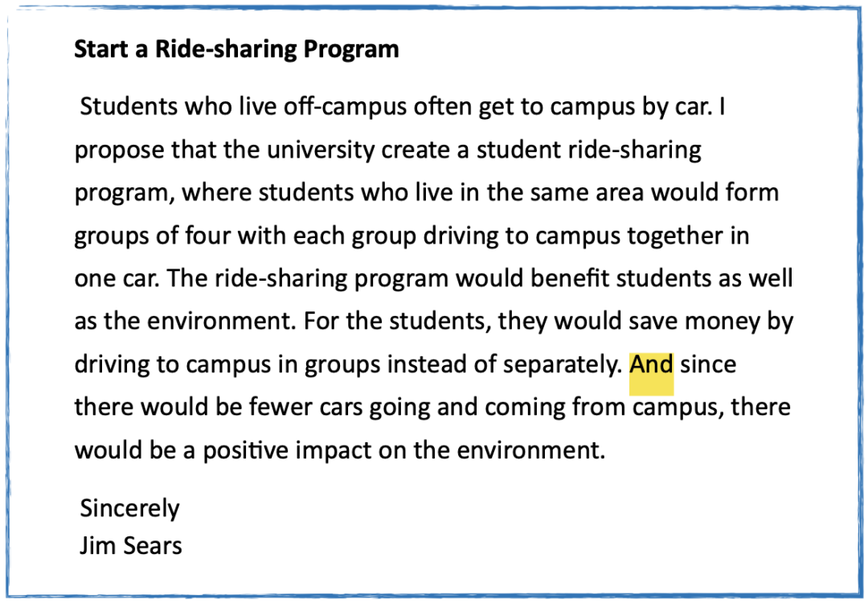Click the word Students starting the paragraph
The image size is (868, 604).
click(129, 106)
